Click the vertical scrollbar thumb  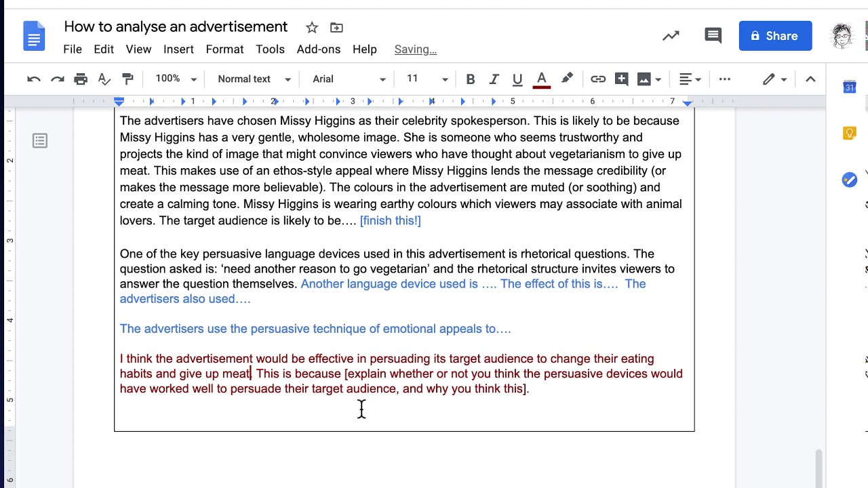pos(819,468)
